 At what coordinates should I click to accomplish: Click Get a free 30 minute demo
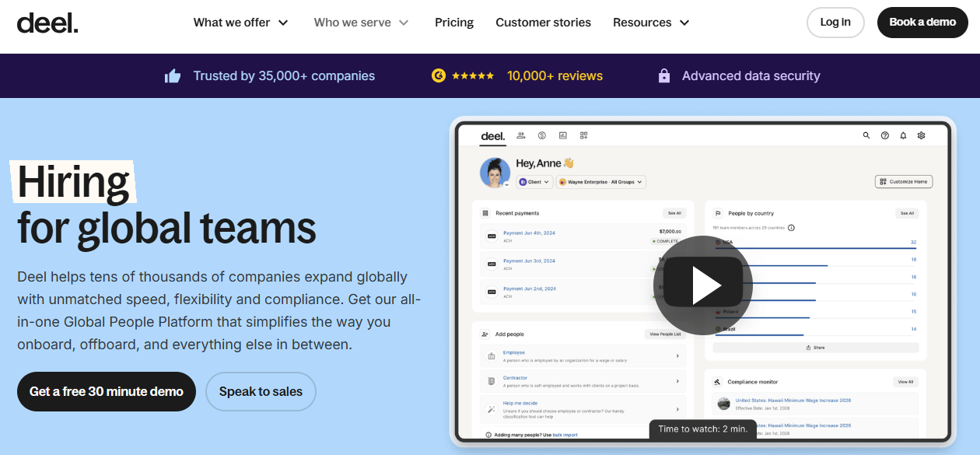[x=107, y=391]
